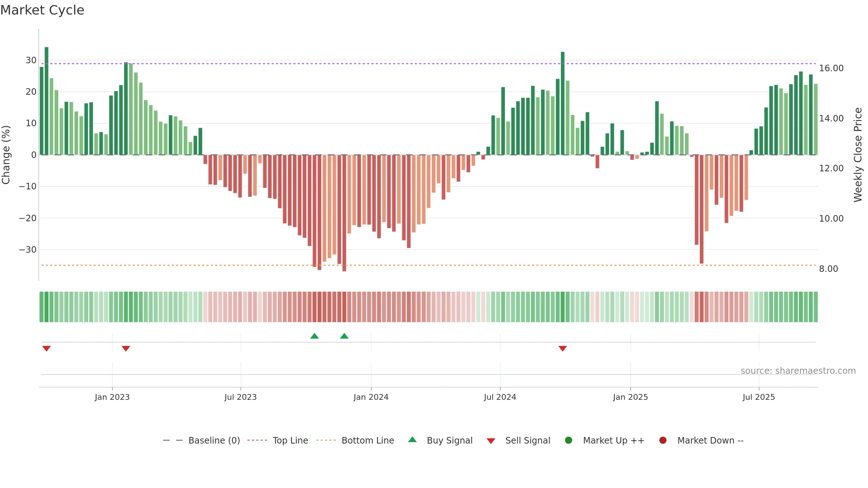Click the darkest red heat strip segment

click(x=344, y=307)
